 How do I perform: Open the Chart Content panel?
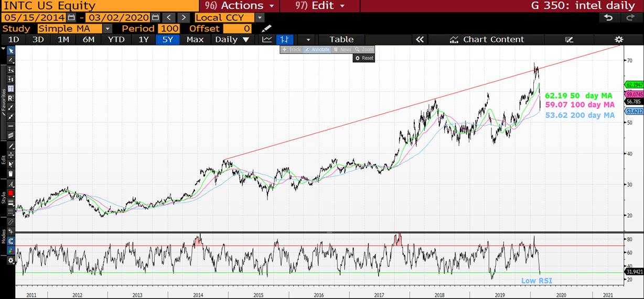[x=487, y=39]
